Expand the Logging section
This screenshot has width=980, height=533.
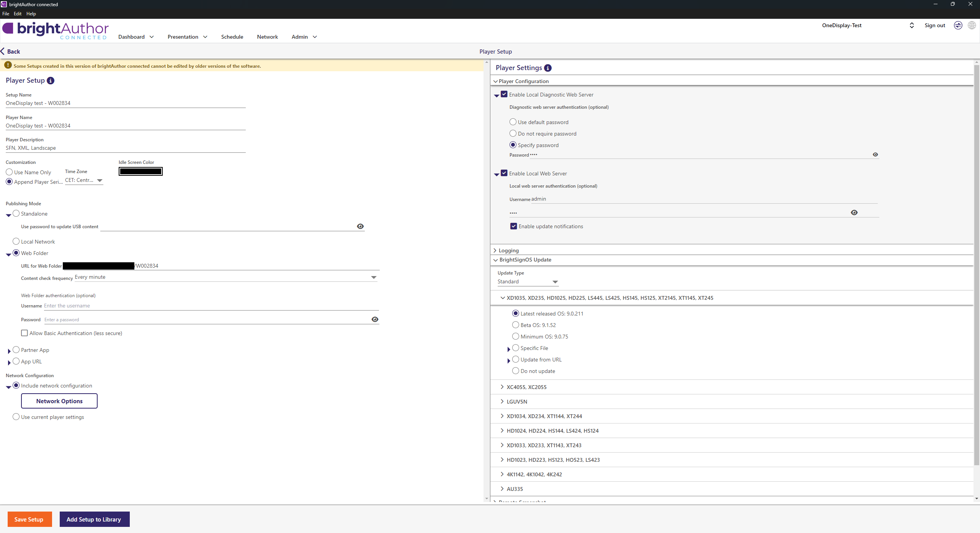pyautogui.click(x=508, y=250)
